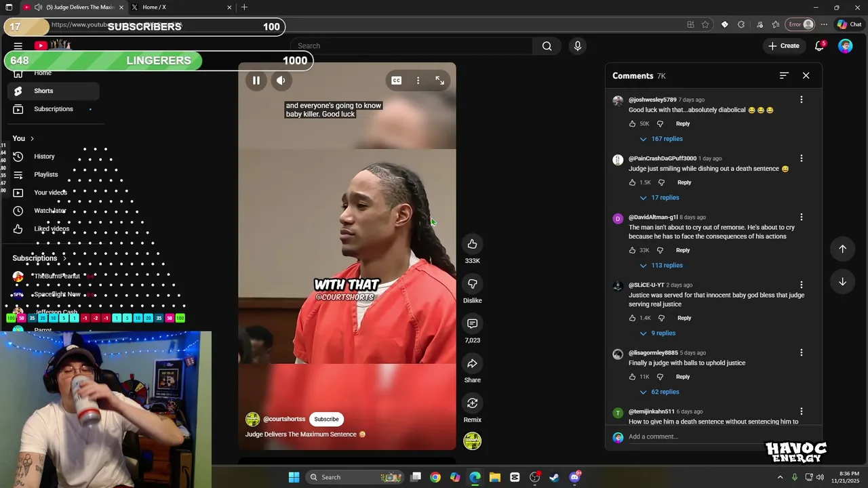Go to the previous Short with up arrow
Image resolution: width=868 pixels, height=488 pixels.
pyautogui.click(x=843, y=249)
